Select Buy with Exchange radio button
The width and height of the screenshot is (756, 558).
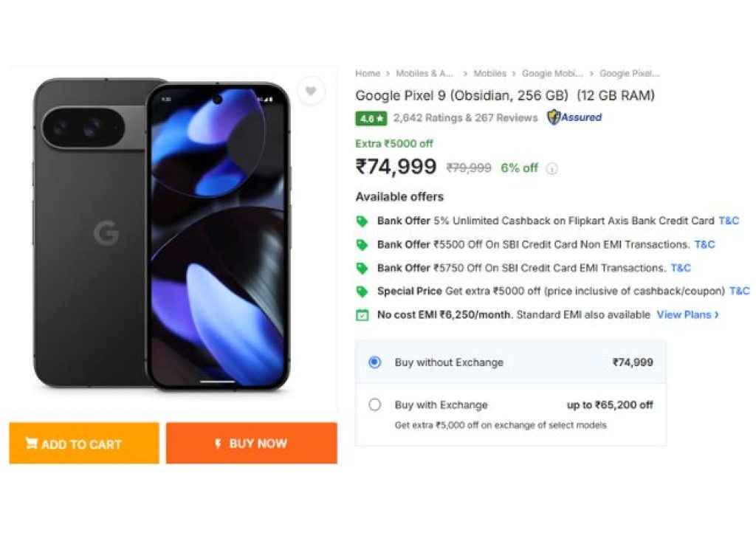[375, 404]
